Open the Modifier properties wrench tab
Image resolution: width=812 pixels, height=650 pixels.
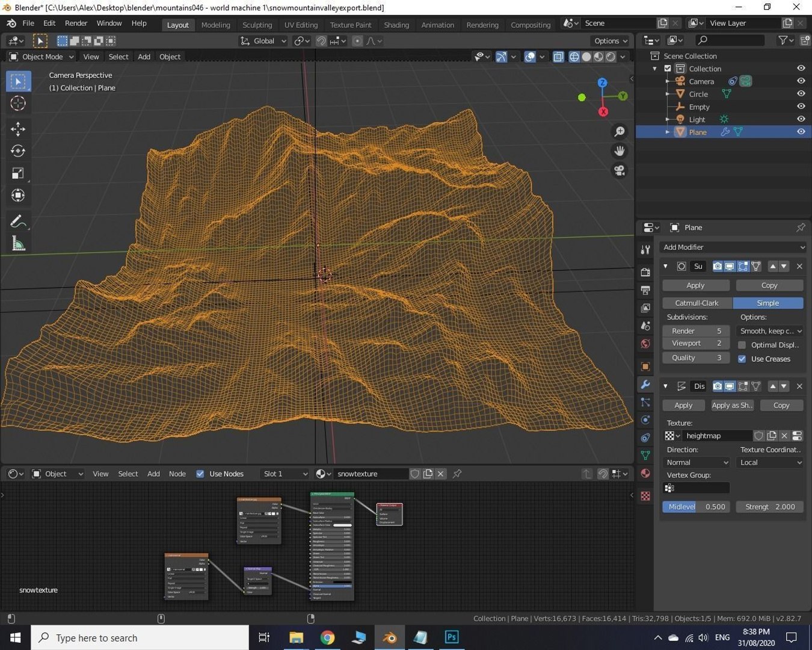coord(645,385)
